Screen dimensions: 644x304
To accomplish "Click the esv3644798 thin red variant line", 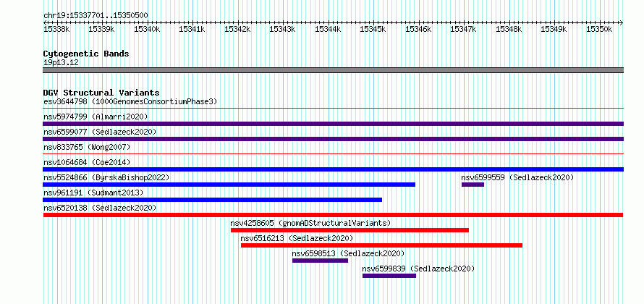I will coord(333,109).
